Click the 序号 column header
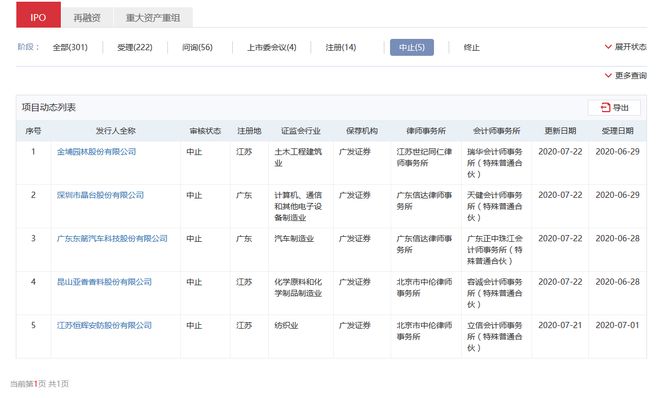Image resolution: width=660 pixels, height=398 pixels. point(33,131)
